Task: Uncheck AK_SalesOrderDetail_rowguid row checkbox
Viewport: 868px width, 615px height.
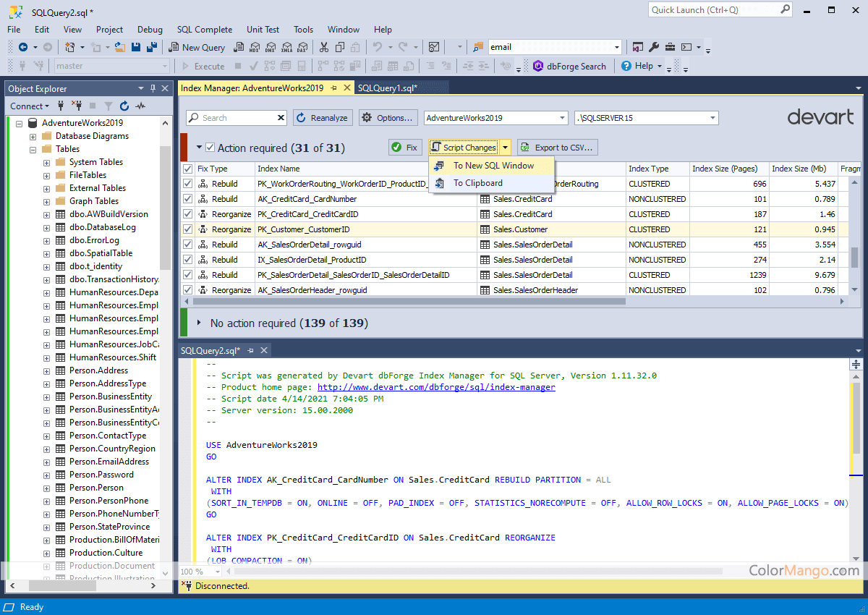Action: 188,245
